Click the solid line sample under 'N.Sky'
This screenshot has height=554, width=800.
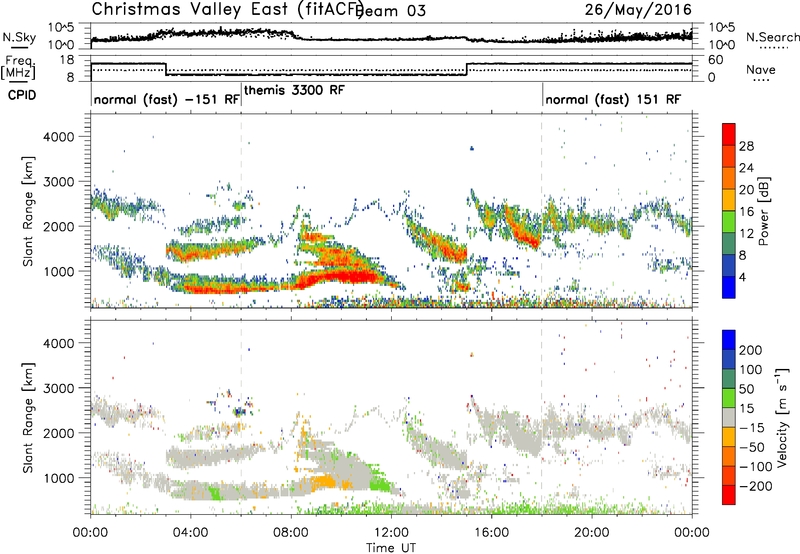click(19, 47)
